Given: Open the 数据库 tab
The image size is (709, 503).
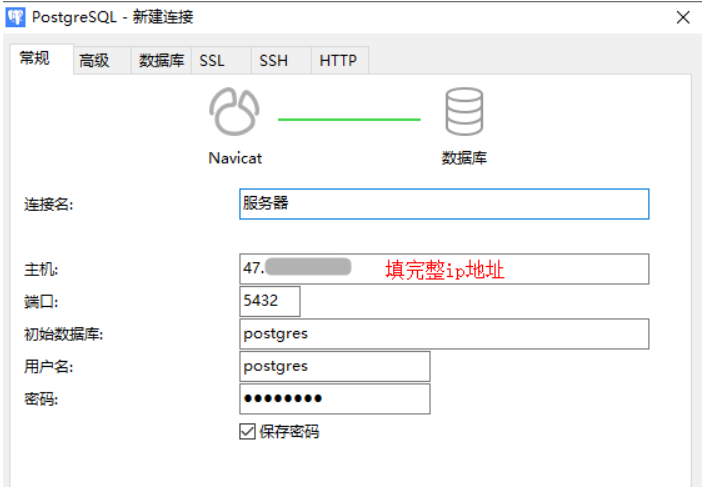Looking at the screenshot, I should 161,60.
